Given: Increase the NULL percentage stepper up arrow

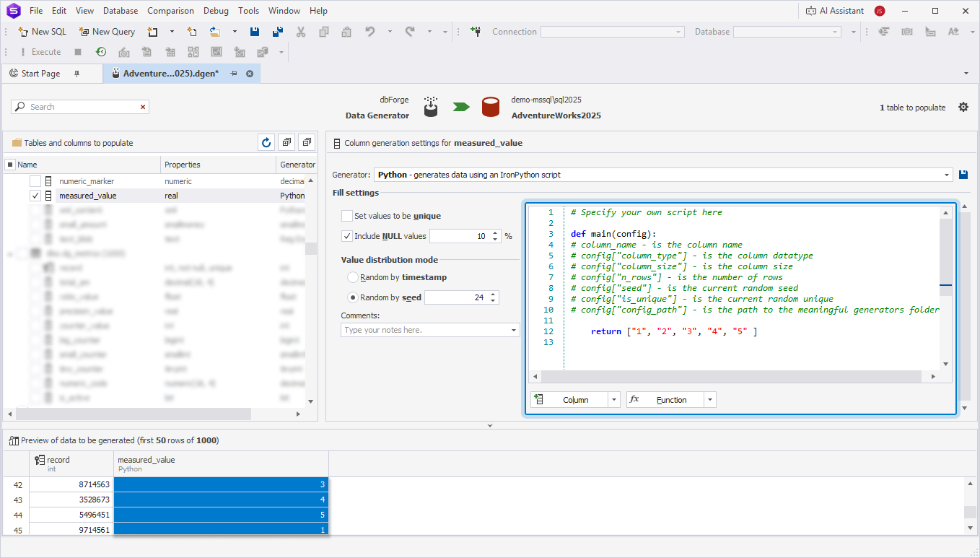Looking at the screenshot, I should pos(495,233).
